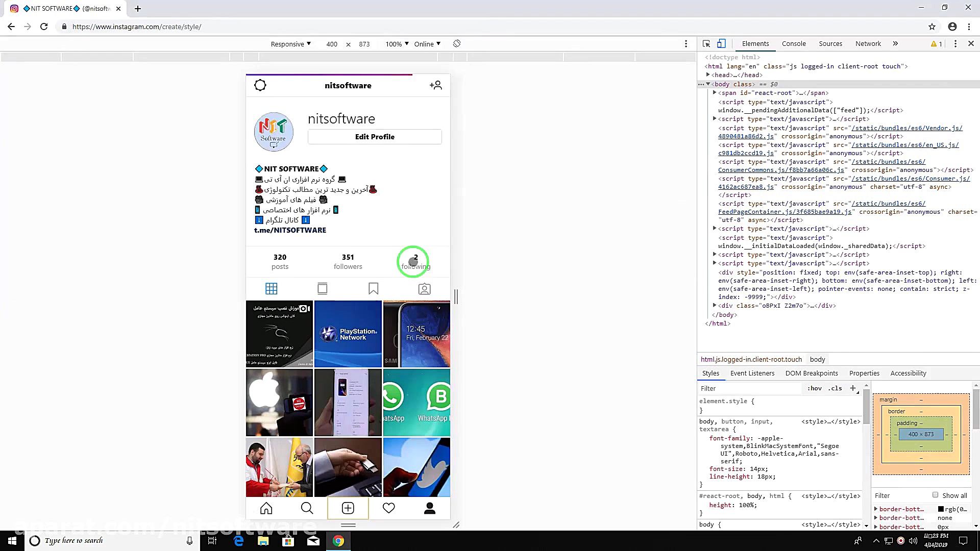Enable the Show all checkbox

click(935, 495)
